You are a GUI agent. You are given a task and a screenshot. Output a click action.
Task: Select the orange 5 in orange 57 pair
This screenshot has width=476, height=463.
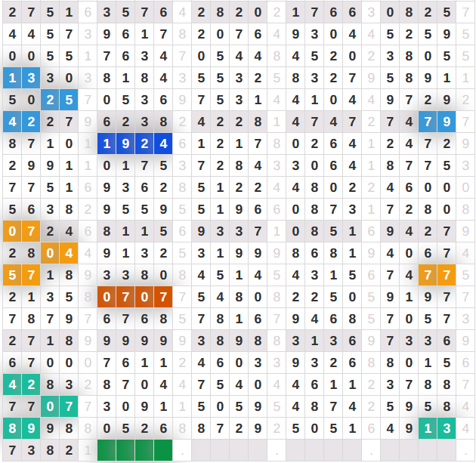click(13, 275)
